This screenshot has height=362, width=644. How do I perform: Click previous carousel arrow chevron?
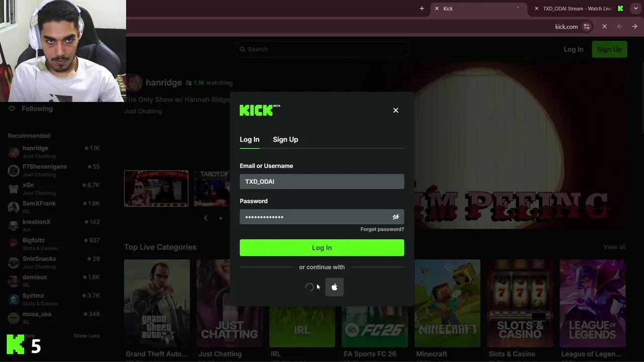pos(205,218)
